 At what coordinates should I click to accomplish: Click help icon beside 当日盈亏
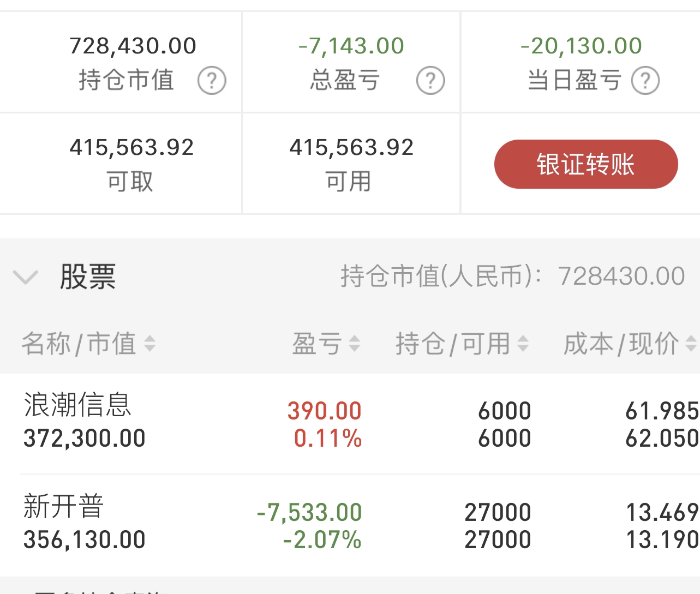point(645,81)
